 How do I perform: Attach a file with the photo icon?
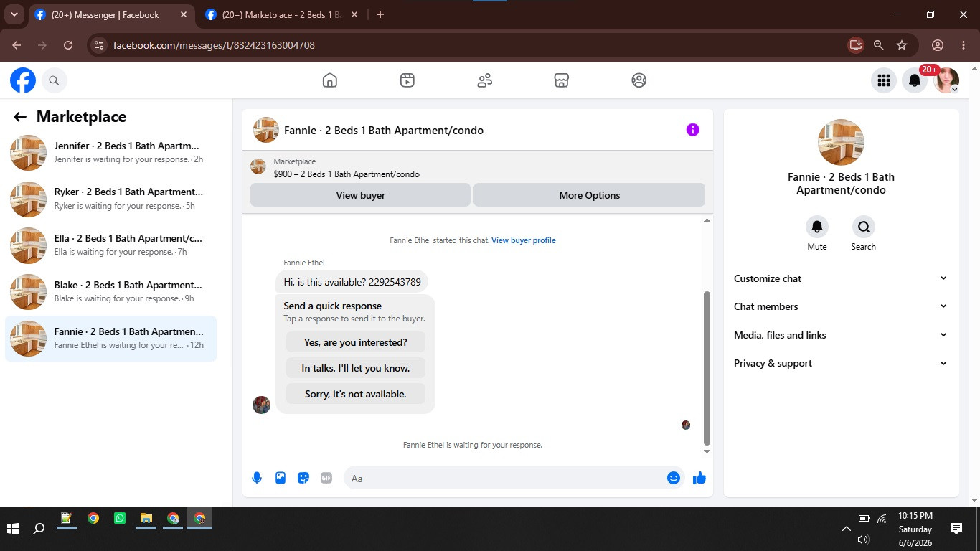click(281, 478)
